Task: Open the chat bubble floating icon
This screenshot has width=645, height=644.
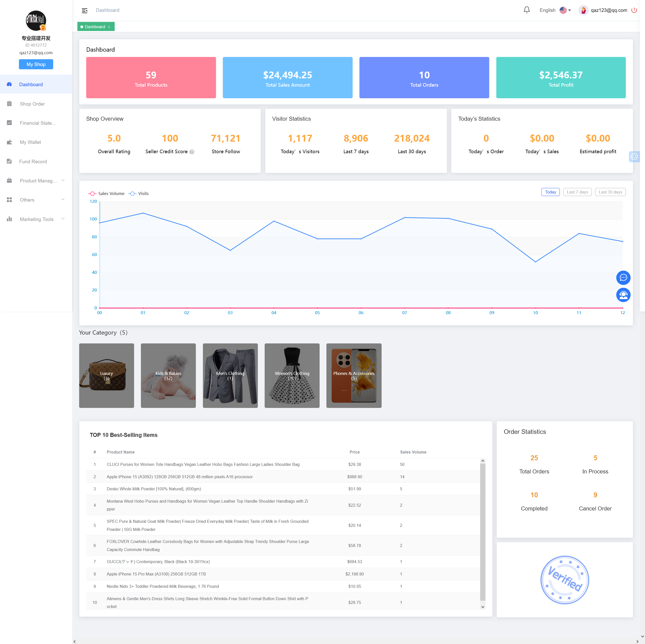Action: point(623,277)
